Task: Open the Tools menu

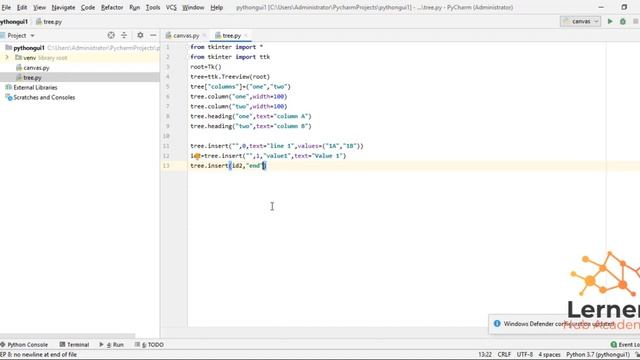Action: coord(153,7)
